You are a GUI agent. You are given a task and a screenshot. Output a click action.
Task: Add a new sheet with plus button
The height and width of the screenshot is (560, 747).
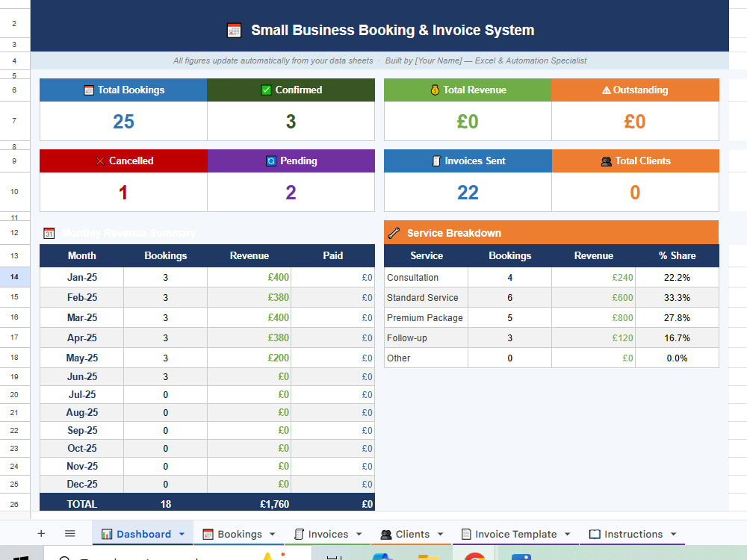41,534
